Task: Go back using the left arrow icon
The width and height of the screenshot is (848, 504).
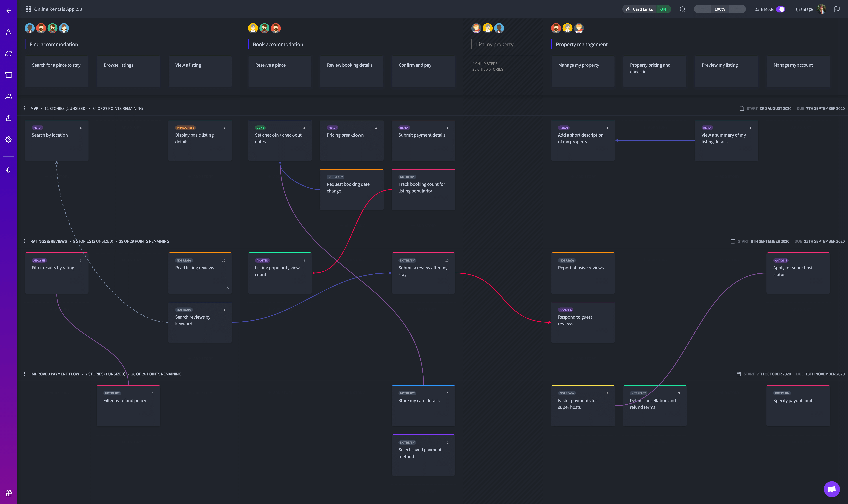Action: click(8, 11)
